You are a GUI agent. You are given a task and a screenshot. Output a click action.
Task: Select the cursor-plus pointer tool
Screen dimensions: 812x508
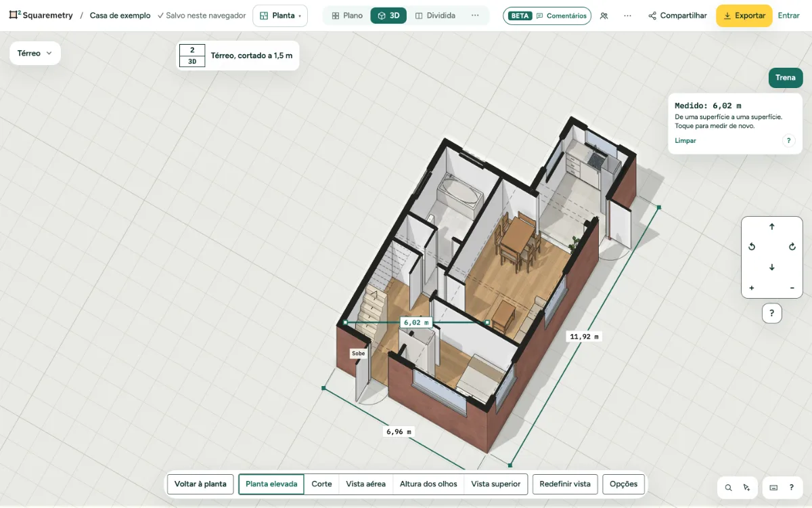click(746, 488)
